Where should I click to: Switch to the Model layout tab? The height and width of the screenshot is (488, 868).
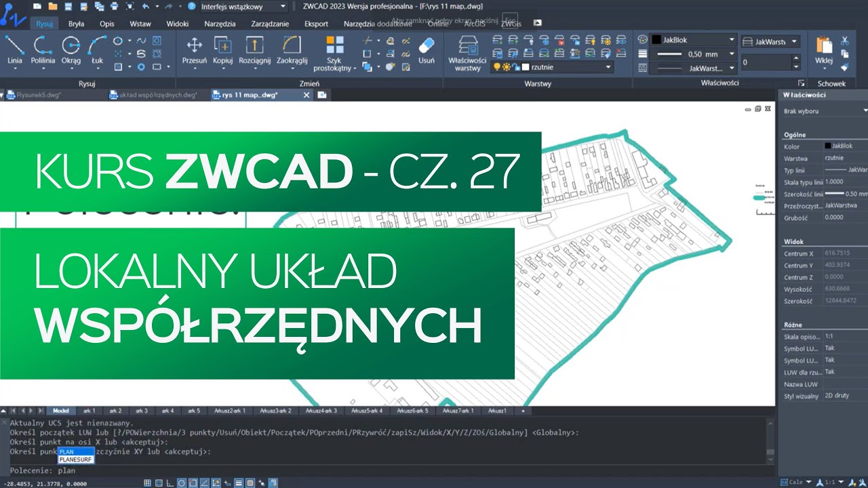tap(61, 411)
